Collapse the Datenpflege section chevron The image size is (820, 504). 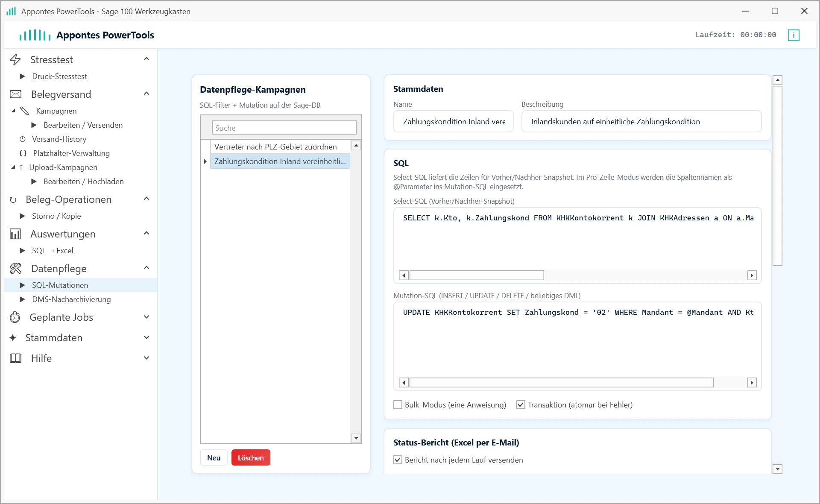146,268
